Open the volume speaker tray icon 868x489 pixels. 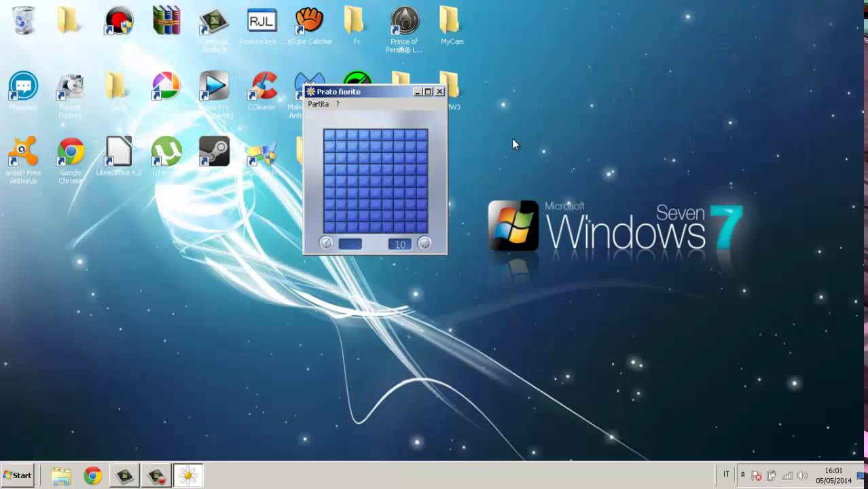click(x=802, y=475)
